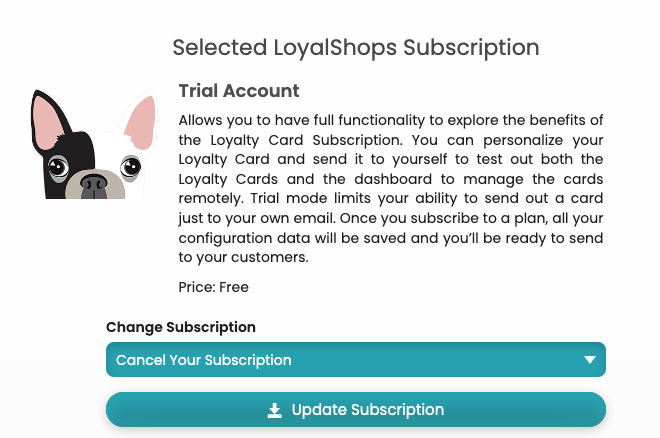Click the bulldog's eye on black patch
This screenshot has width=660, height=438.
coord(58,167)
